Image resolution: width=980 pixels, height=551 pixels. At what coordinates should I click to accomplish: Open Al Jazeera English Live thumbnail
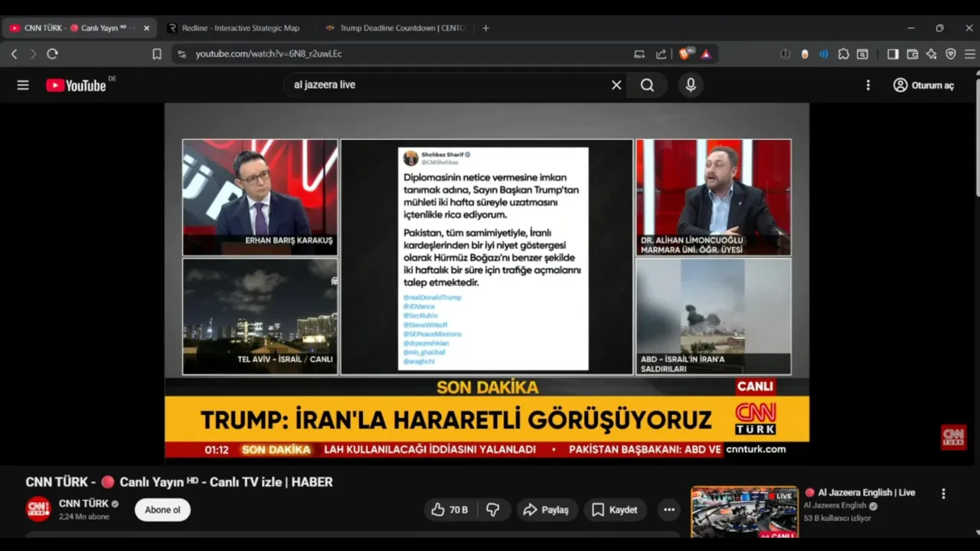click(x=744, y=511)
